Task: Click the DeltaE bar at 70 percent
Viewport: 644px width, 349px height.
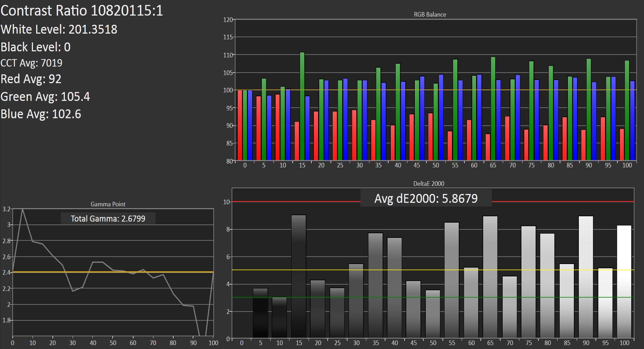Action: click(510, 307)
